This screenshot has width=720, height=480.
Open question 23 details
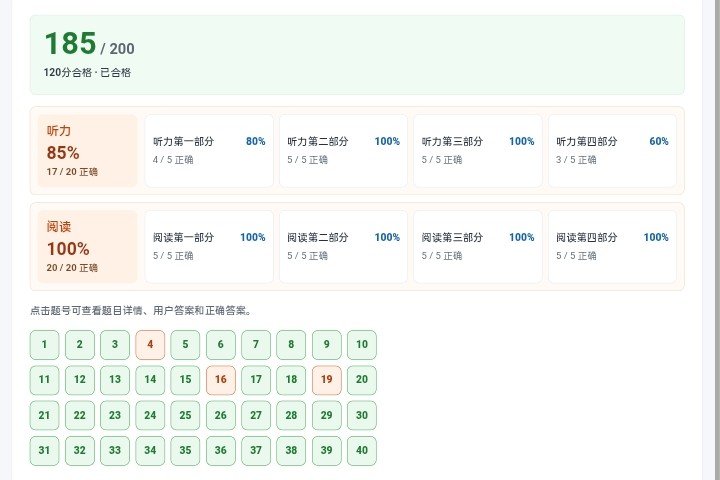115,415
